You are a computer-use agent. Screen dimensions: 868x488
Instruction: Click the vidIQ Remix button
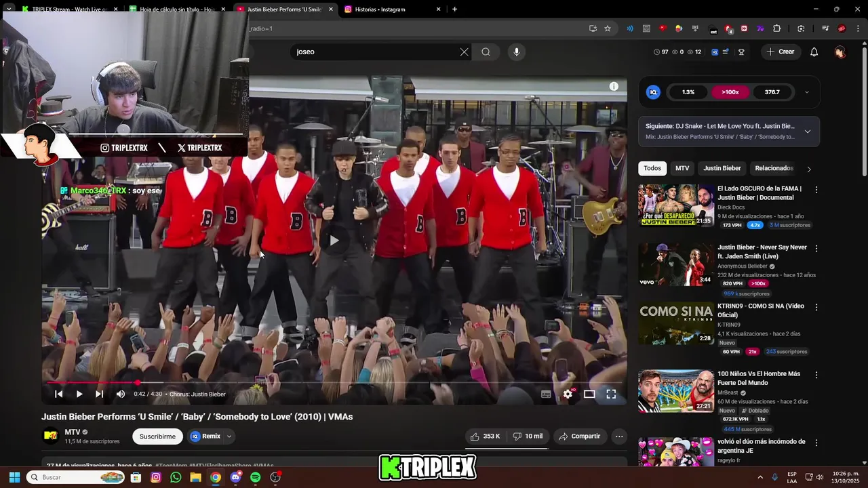pyautogui.click(x=205, y=436)
